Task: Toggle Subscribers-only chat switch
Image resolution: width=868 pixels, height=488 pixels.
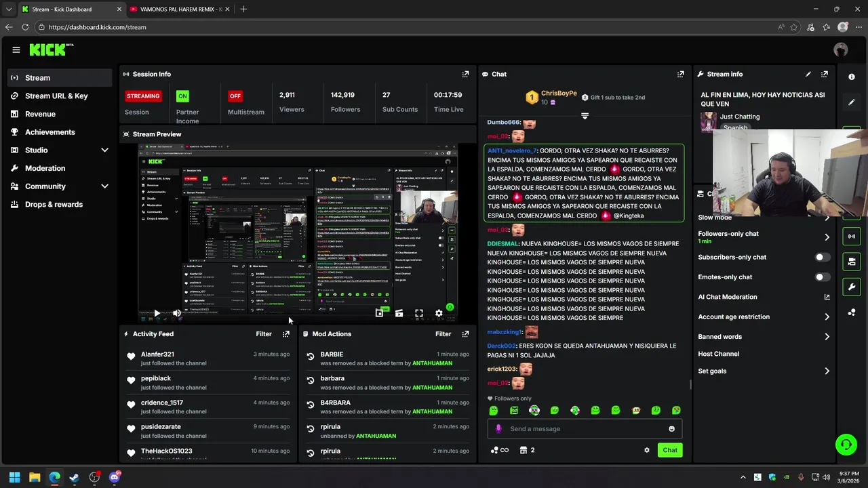Action: pos(822,258)
